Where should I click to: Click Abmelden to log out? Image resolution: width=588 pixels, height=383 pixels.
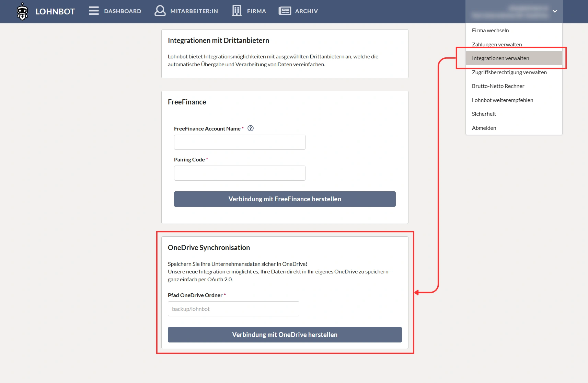[484, 128]
